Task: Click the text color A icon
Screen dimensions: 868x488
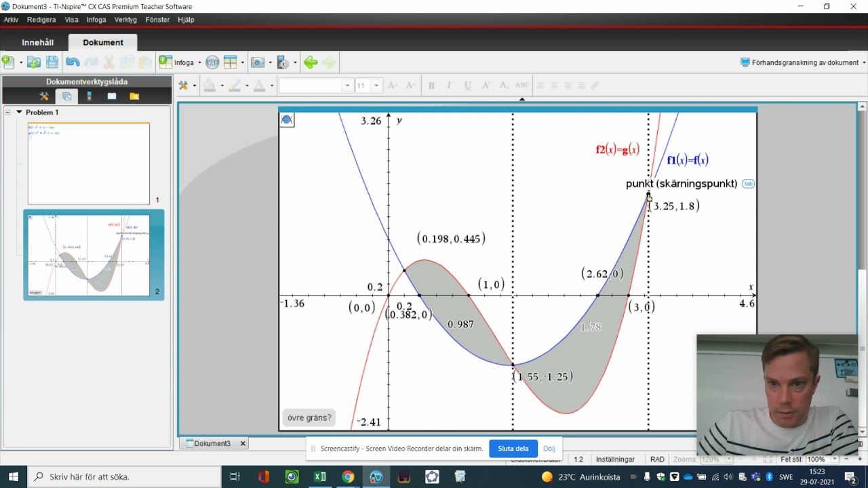Action: tap(259, 85)
